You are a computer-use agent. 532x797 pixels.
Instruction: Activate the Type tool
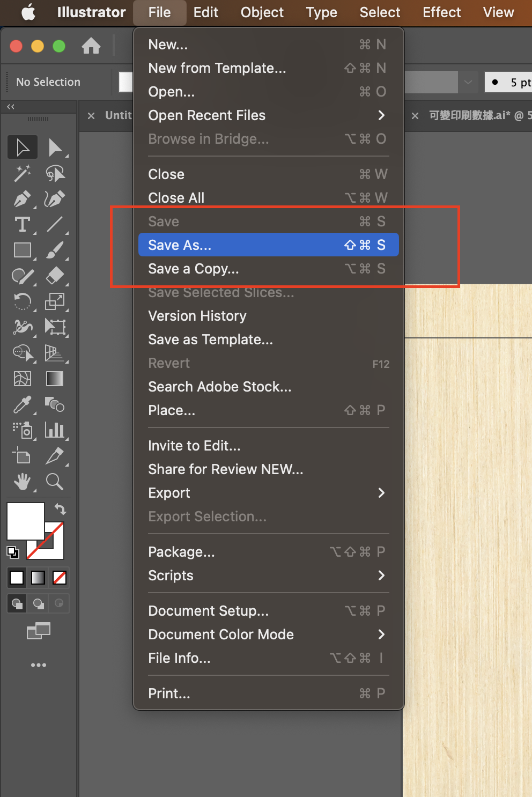click(x=23, y=224)
